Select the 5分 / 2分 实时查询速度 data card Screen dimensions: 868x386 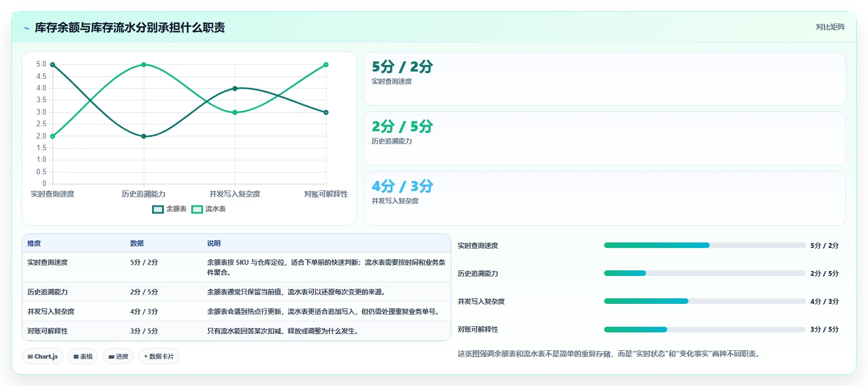(605, 78)
